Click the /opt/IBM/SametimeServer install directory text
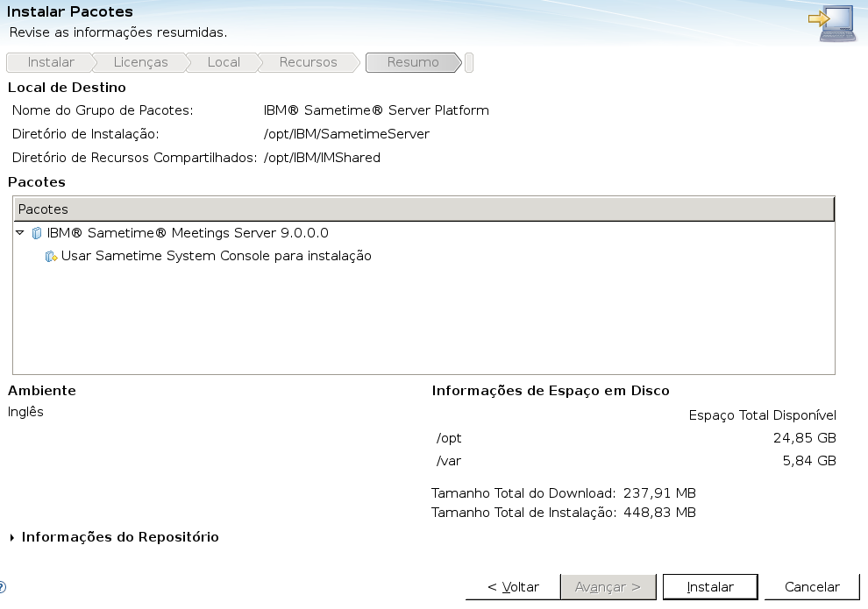 pyautogui.click(x=346, y=134)
